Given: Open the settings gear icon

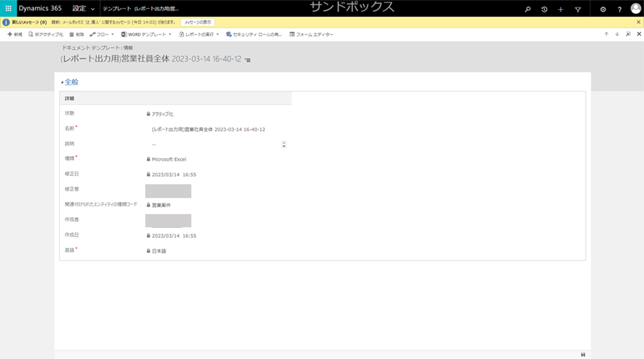Looking at the screenshot, I should [x=603, y=9].
